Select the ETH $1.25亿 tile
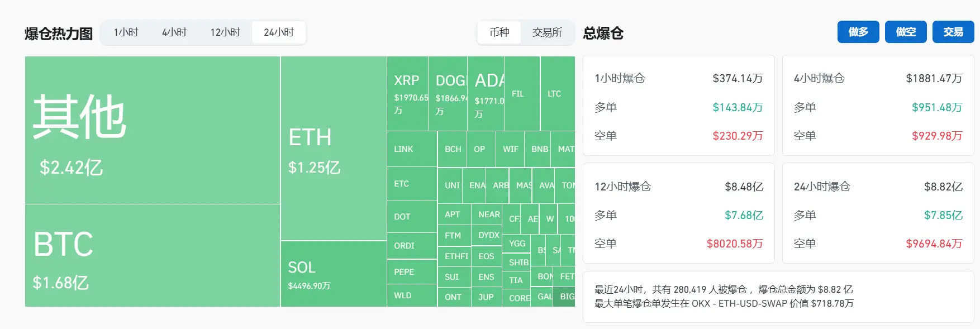The width and height of the screenshot is (980, 329). [334, 149]
